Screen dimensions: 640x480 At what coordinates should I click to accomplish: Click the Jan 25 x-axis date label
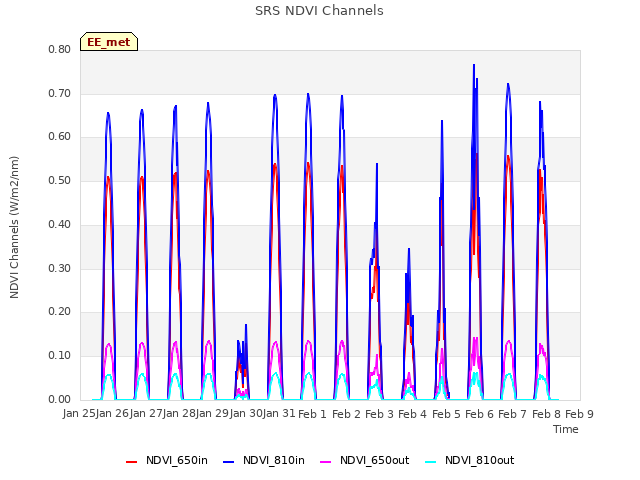click(x=79, y=414)
